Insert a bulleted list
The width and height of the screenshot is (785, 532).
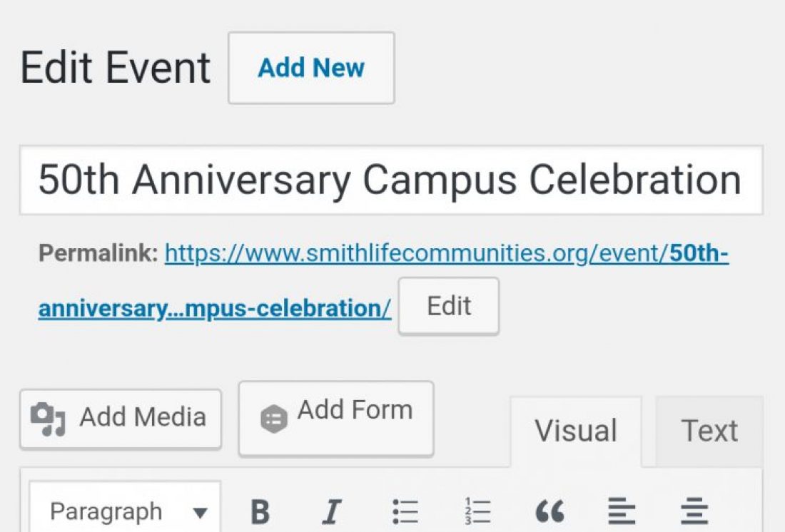[x=405, y=511]
